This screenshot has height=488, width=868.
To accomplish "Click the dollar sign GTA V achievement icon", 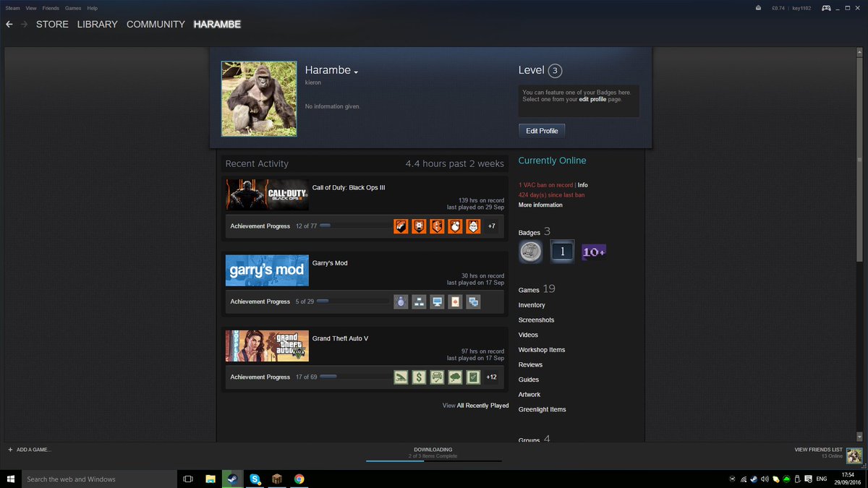I will click(x=419, y=377).
